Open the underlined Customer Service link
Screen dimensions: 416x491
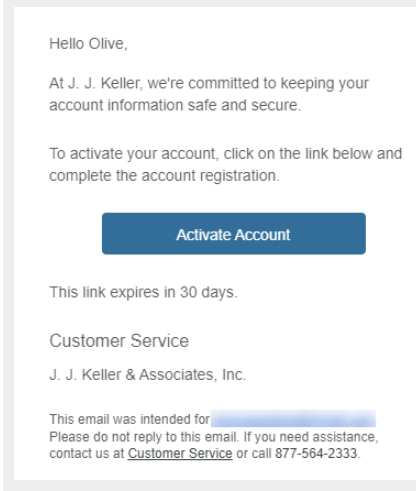(x=180, y=453)
